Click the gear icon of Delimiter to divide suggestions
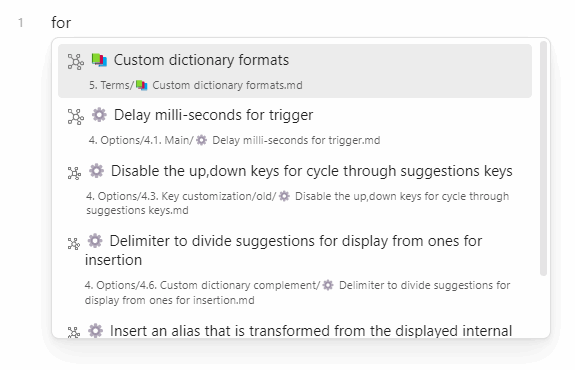This screenshot has height=370, width=575. [95, 241]
